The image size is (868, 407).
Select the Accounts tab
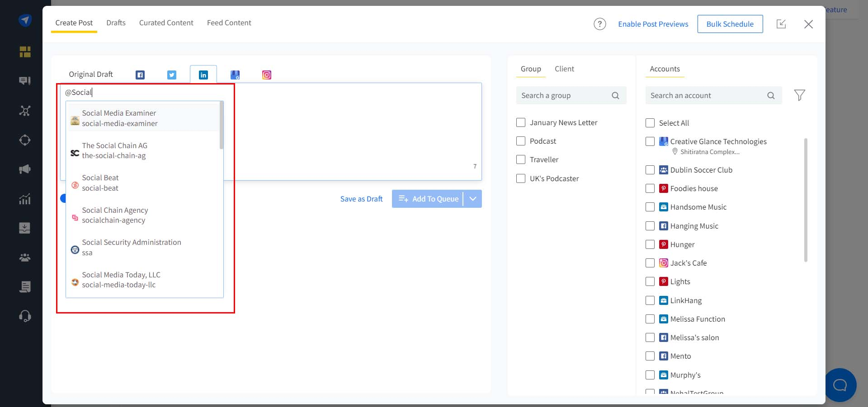pos(665,69)
